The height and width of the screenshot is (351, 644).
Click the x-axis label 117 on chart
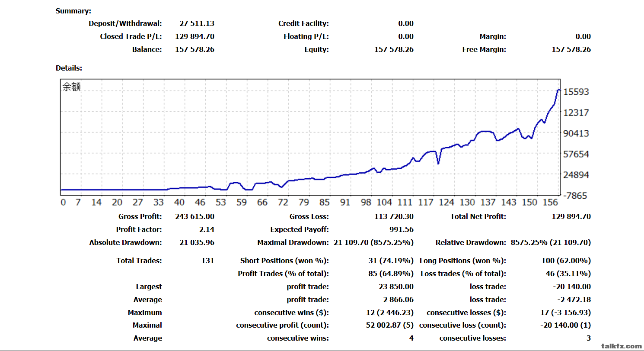[x=426, y=202]
